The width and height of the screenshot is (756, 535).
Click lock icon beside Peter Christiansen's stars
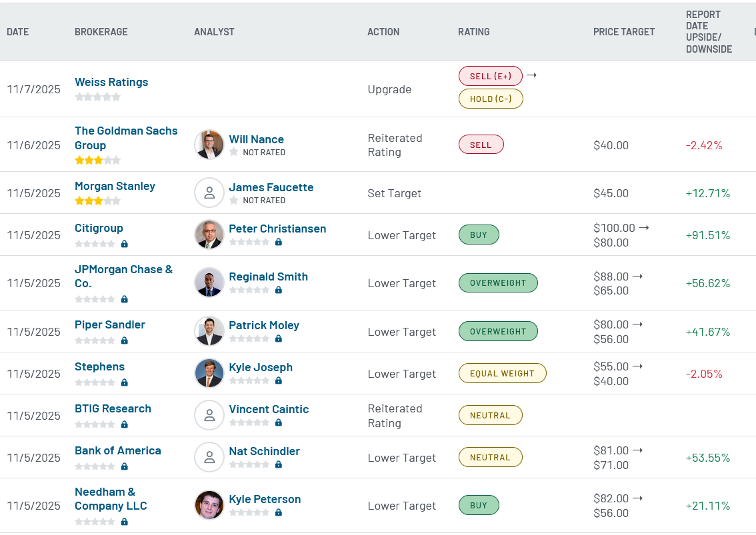click(279, 242)
